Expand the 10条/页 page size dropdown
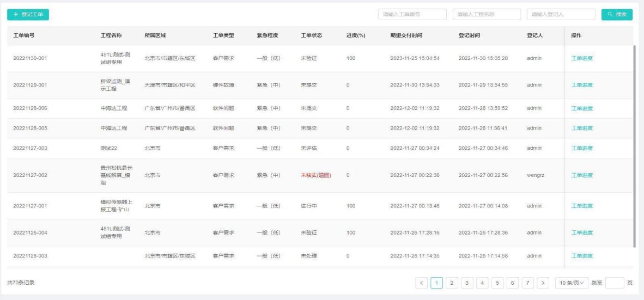Viewport: 644px width, 300px height. click(572, 283)
